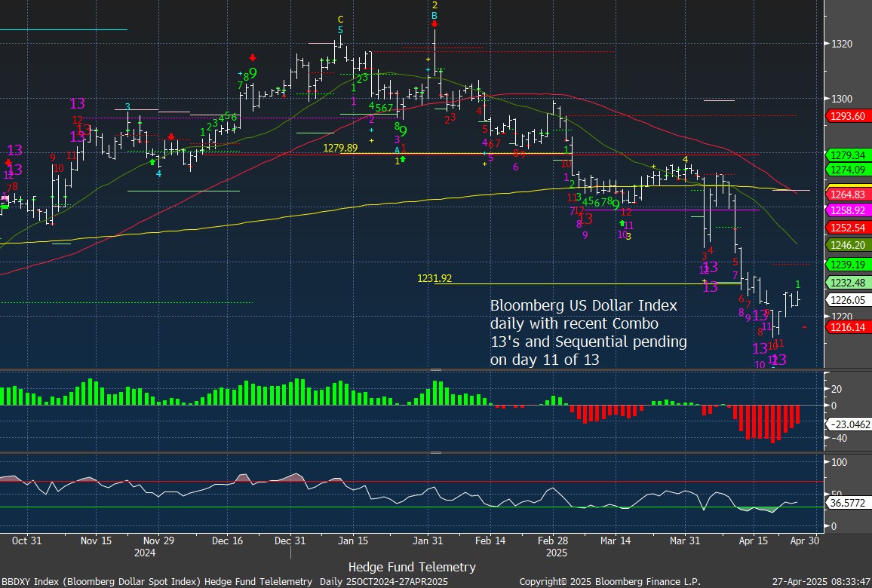Click the 1231.92 horizontal level label
The image size is (872, 588).
[434, 278]
